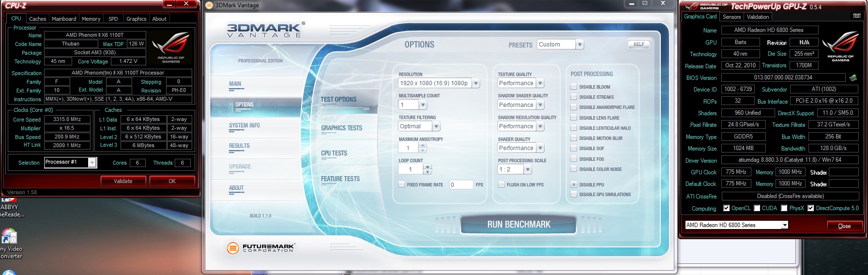The image size is (868, 275).
Task: Toggle Disable DOF checkbox
Action: 574,148
